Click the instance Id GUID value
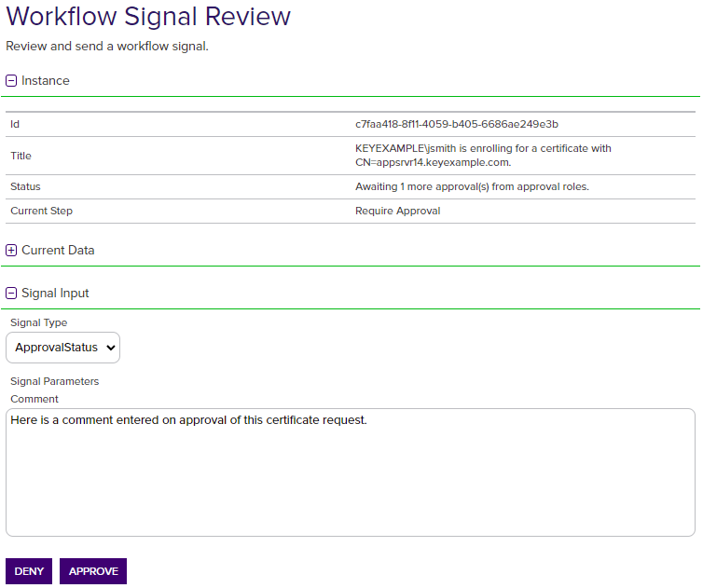Screen dimensions: 703x588 click(457, 124)
